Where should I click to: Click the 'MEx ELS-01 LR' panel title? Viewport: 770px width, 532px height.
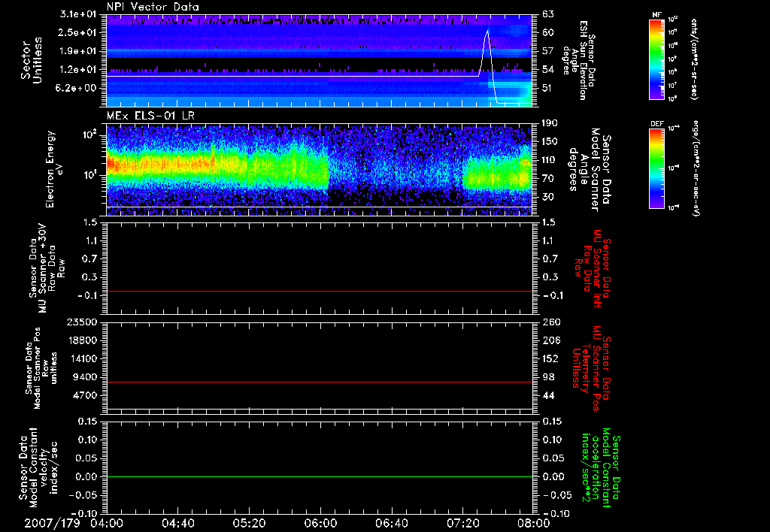(x=150, y=116)
